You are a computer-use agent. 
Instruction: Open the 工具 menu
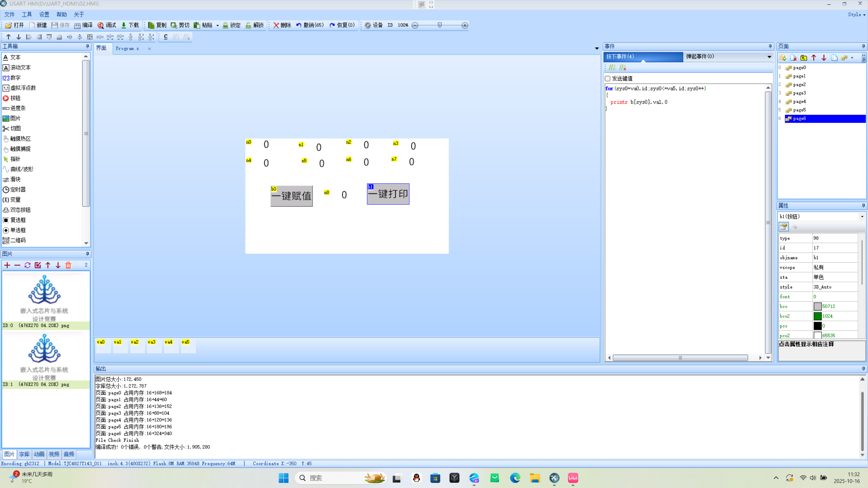[27, 15]
